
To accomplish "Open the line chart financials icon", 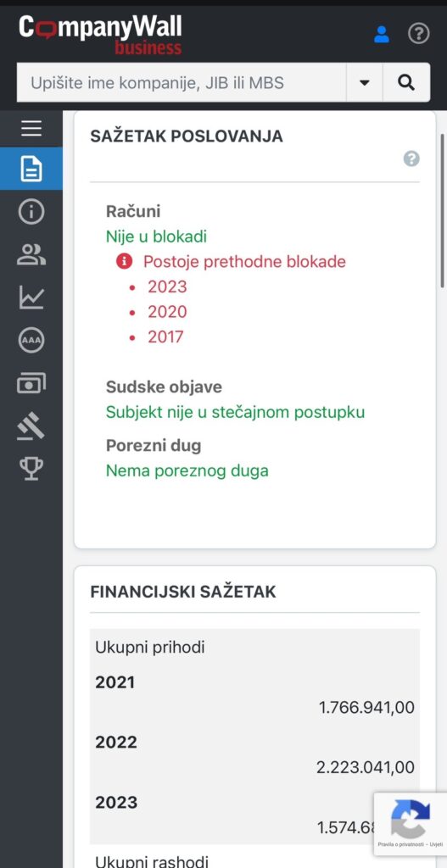I will click(x=31, y=298).
